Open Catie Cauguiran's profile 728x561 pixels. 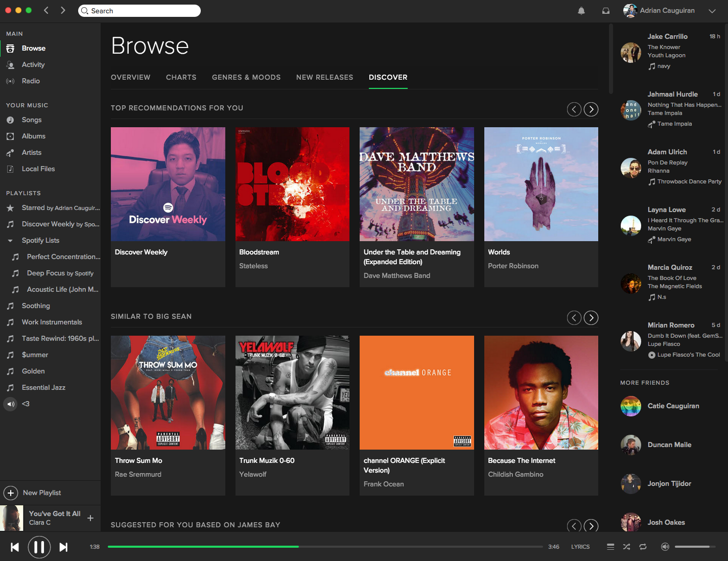tap(673, 406)
